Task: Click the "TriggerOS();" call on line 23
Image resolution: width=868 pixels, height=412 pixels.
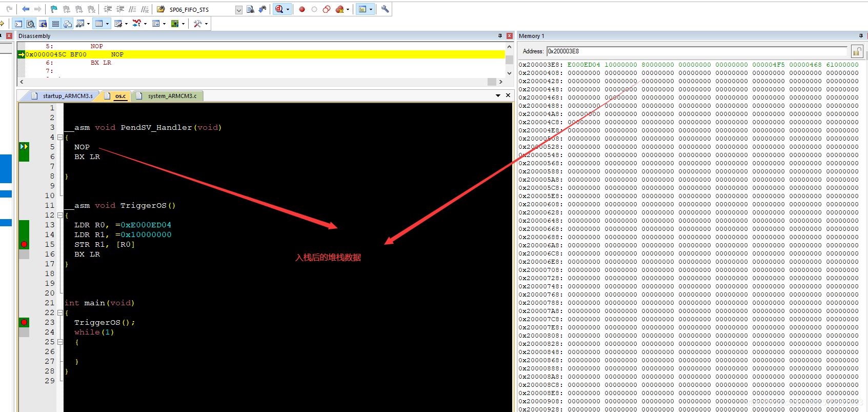Action: 105,322
